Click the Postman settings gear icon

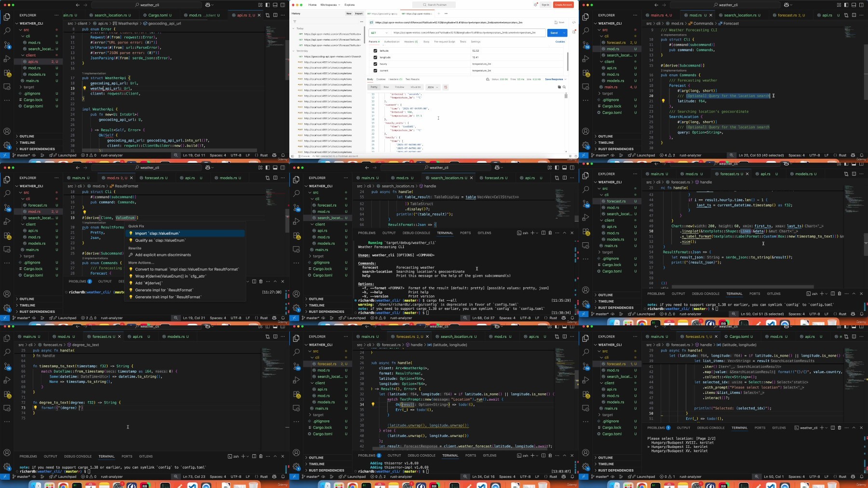click(x=536, y=5)
